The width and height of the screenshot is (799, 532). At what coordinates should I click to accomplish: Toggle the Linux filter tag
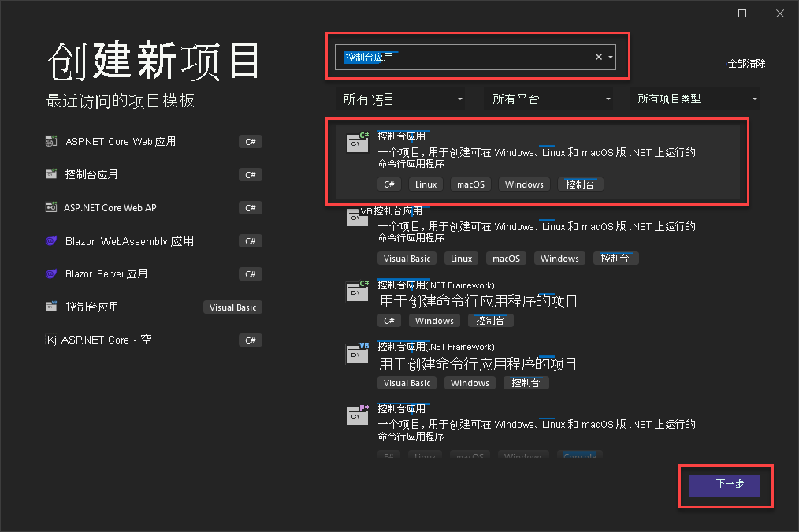425,184
